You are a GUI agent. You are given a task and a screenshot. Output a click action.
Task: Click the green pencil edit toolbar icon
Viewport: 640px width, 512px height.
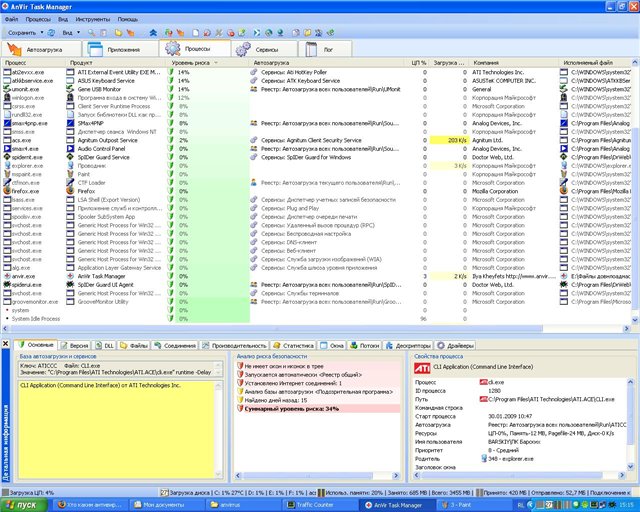[242, 33]
